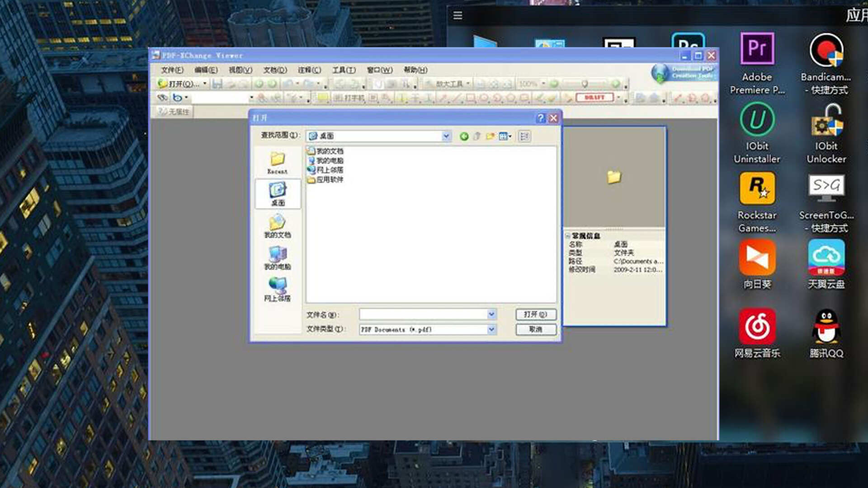The image size is (868, 488).
Task: Click 工具(T) menu in menu bar
Action: click(x=343, y=70)
